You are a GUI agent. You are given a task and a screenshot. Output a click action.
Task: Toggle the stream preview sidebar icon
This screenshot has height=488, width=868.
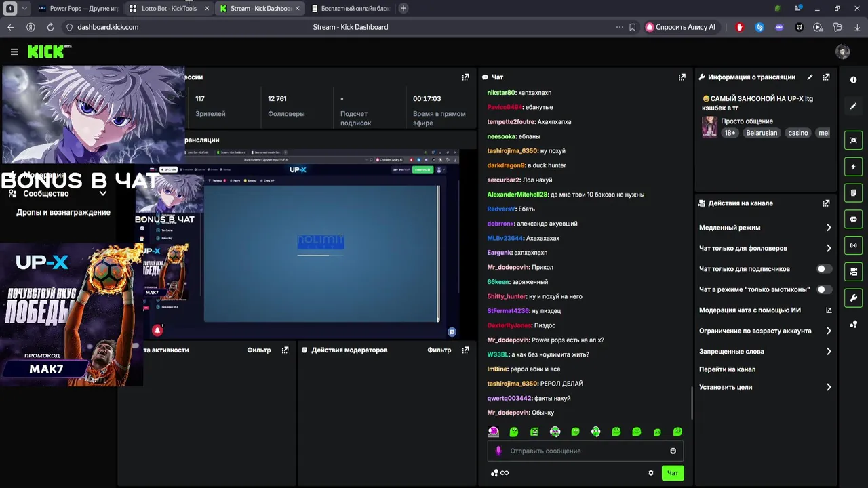(x=853, y=140)
